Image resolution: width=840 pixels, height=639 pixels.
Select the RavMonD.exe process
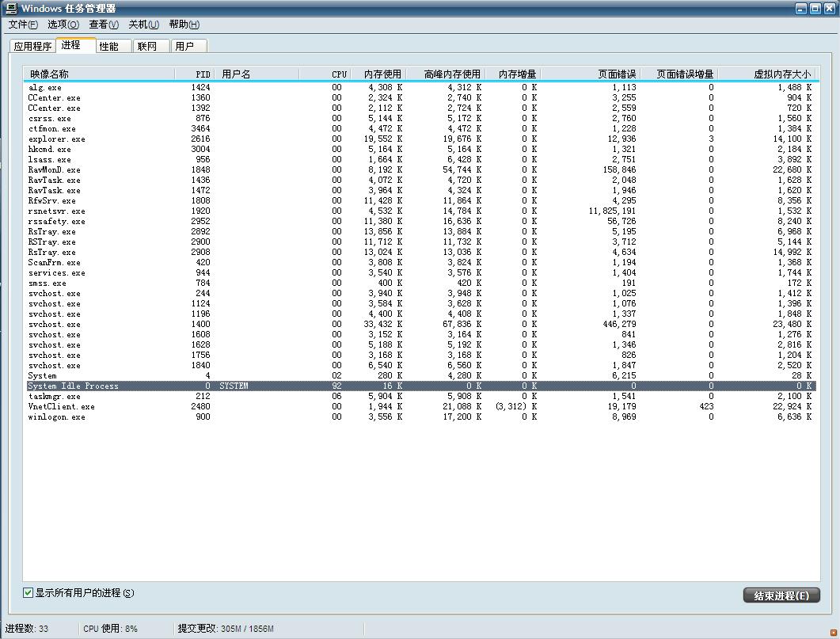[x=420, y=169]
